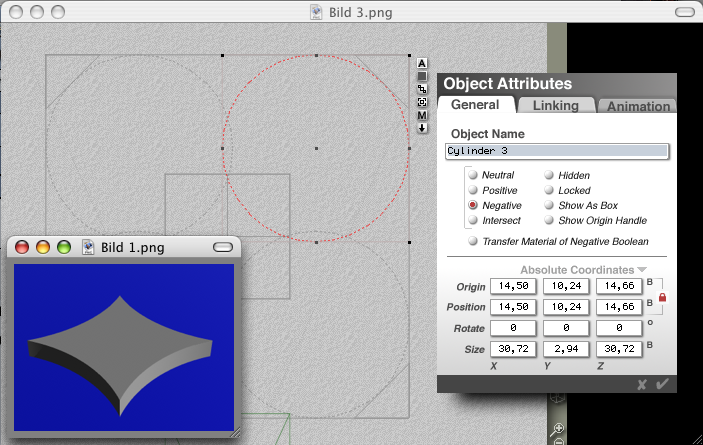Image resolution: width=703 pixels, height=445 pixels.
Task: Click the file icon in Bild 1.png title bar
Action: tap(88, 247)
